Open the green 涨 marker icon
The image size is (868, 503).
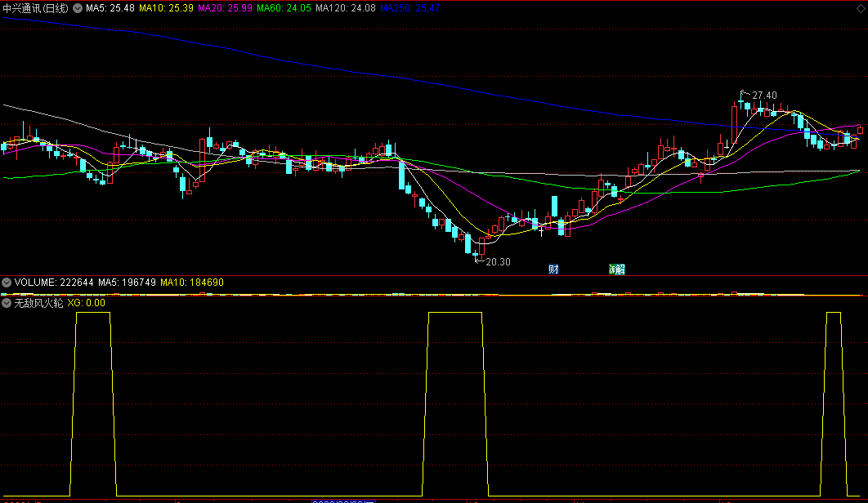[612, 269]
